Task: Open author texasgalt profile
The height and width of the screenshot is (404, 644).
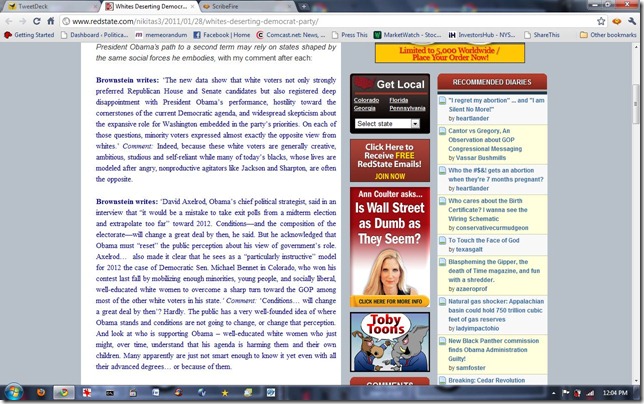Action: click(469, 249)
